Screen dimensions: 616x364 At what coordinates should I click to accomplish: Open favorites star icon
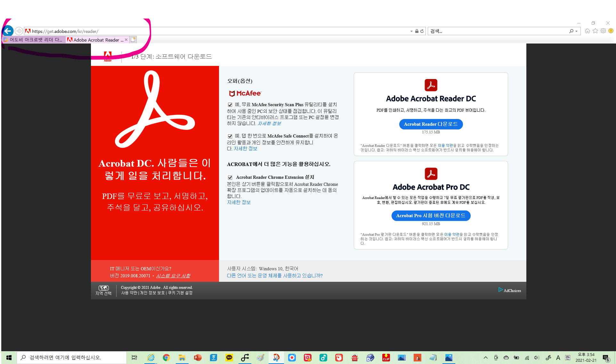tap(595, 31)
